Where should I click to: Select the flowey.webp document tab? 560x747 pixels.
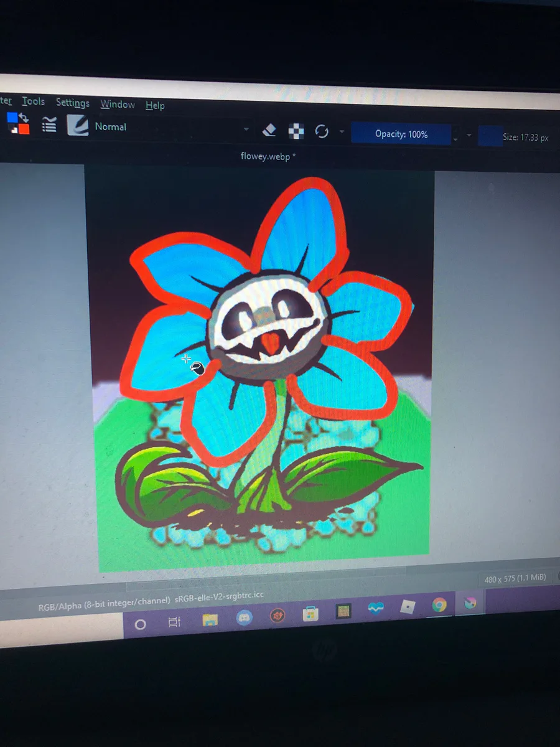coord(268,156)
